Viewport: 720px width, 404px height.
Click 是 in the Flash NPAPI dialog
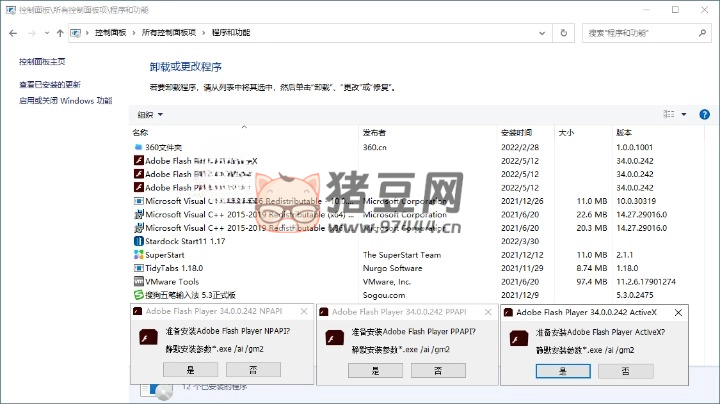[188, 370]
